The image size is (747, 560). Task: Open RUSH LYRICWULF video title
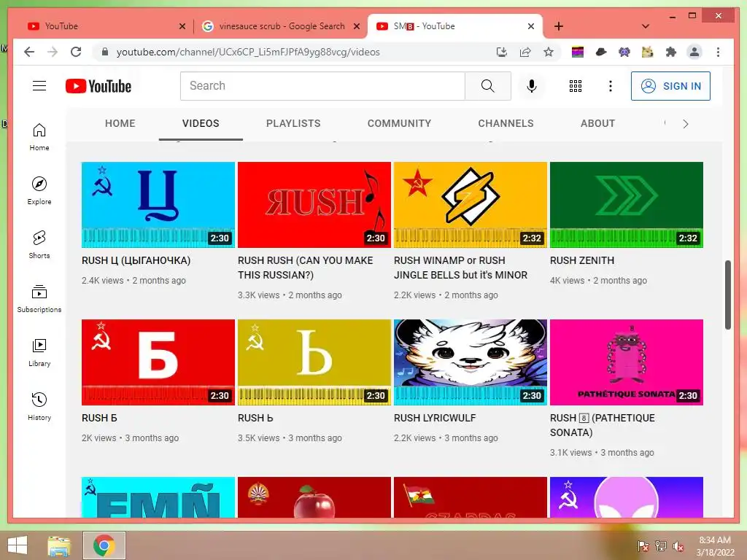coord(435,418)
